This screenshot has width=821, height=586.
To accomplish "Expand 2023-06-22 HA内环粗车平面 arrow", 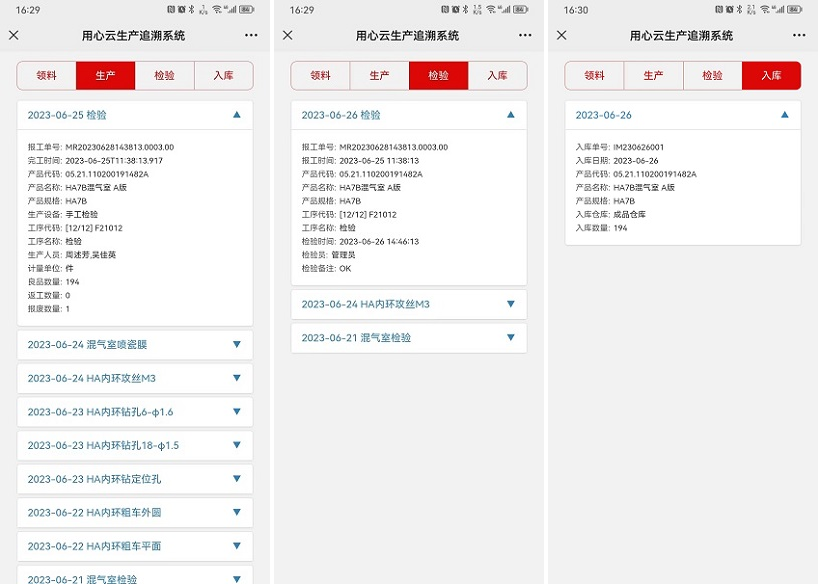I will coord(237,546).
